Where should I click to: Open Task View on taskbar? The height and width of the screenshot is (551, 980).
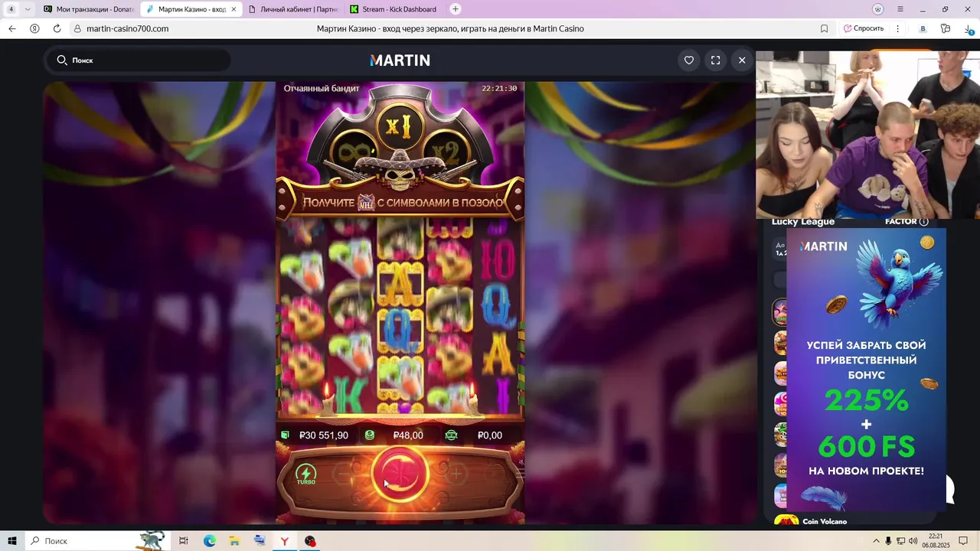click(184, 541)
